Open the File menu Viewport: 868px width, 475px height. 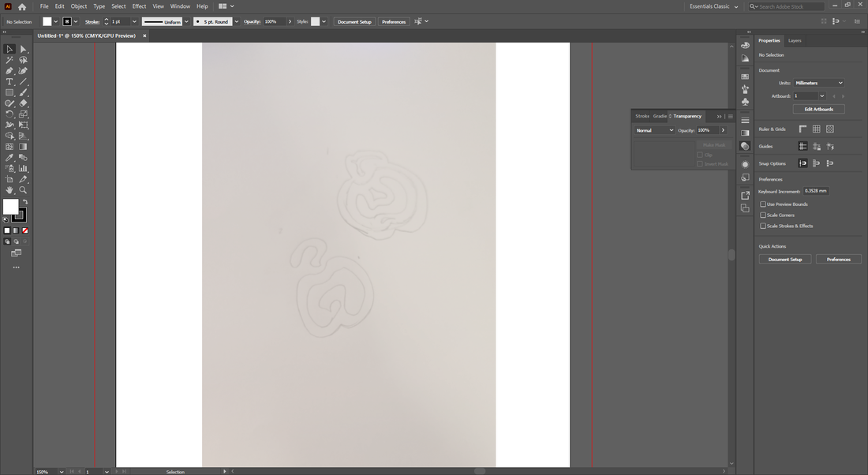(44, 6)
